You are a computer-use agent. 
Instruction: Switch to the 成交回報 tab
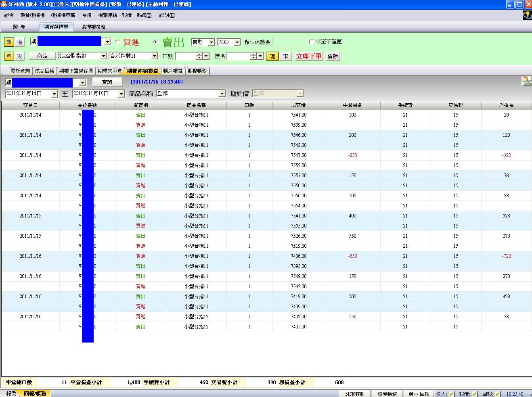(44, 71)
